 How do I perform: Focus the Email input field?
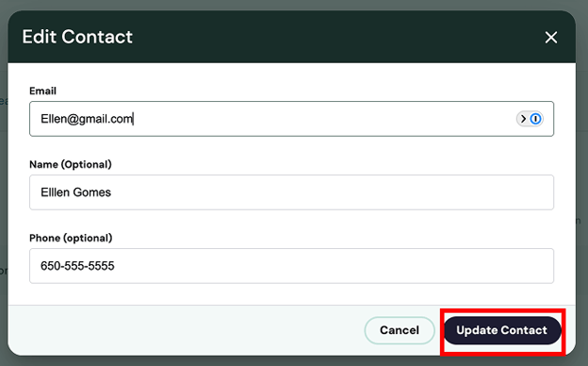291,119
